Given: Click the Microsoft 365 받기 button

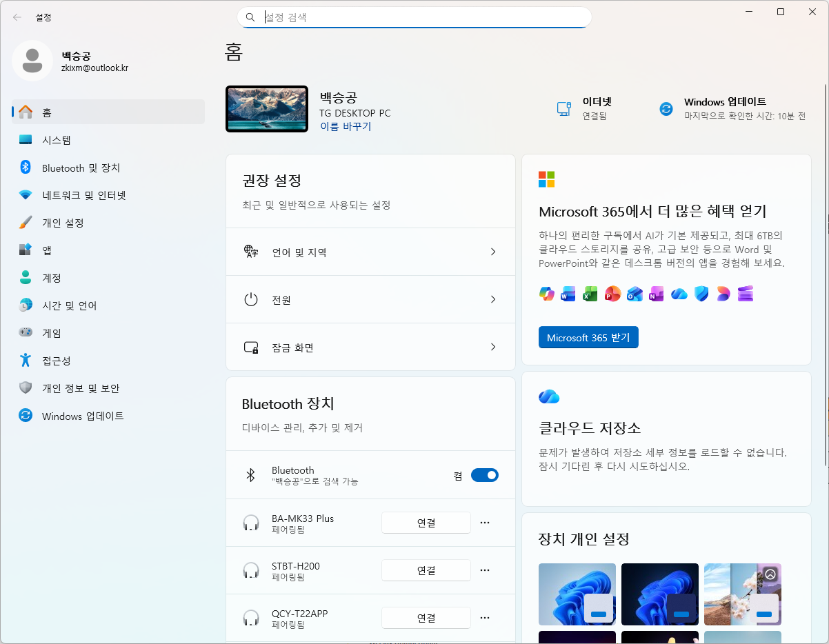Looking at the screenshot, I should tap(588, 338).
